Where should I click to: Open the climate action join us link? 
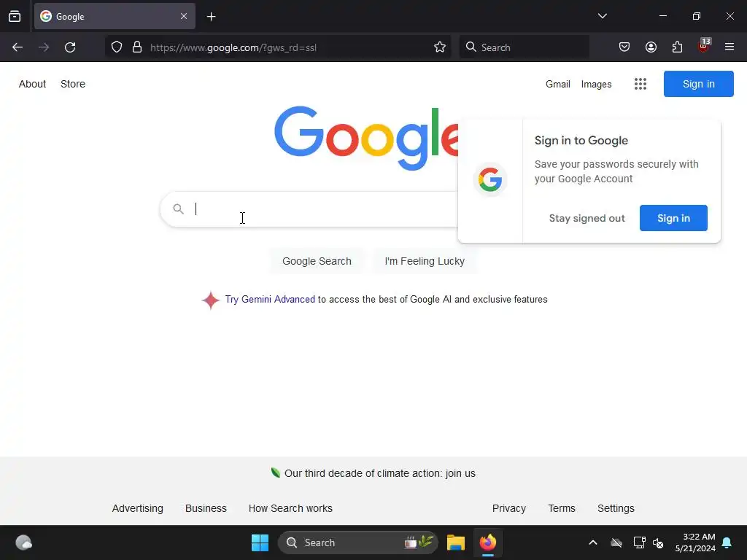point(379,473)
